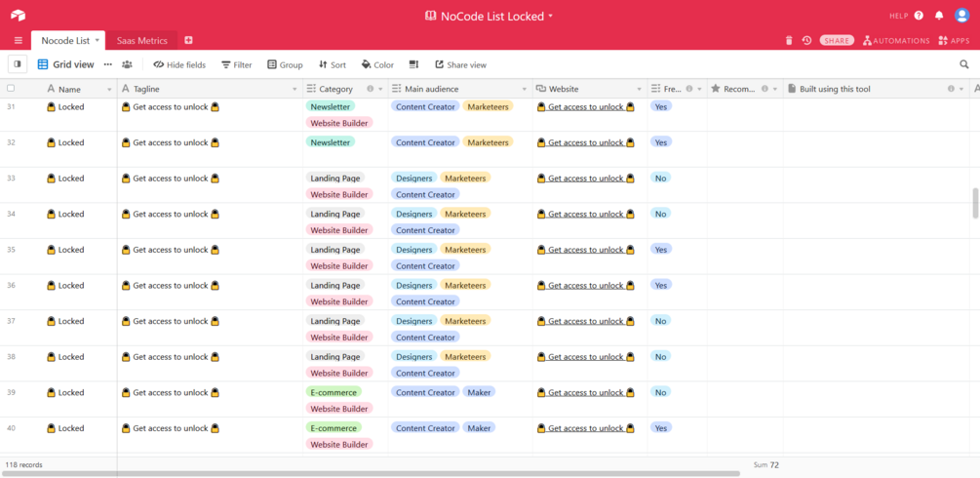Image resolution: width=980 pixels, height=478 pixels.
Task: Open the trash bin icon
Action: click(789, 41)
